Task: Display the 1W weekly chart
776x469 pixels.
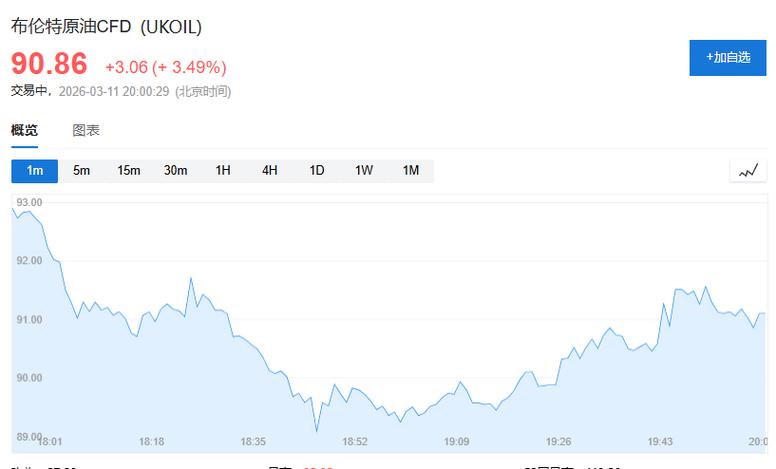Action: click(x=363, y=171)
